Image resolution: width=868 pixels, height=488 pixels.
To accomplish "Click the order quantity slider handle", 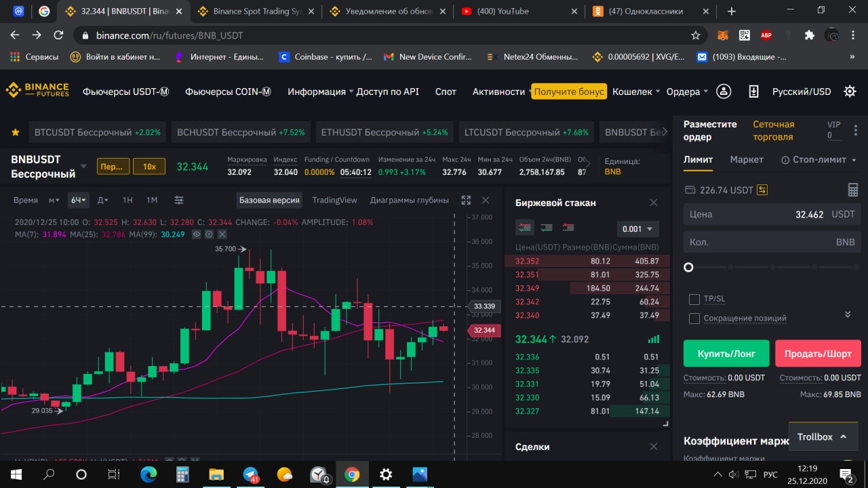I will pyautogui.click(x=688, y=267).
